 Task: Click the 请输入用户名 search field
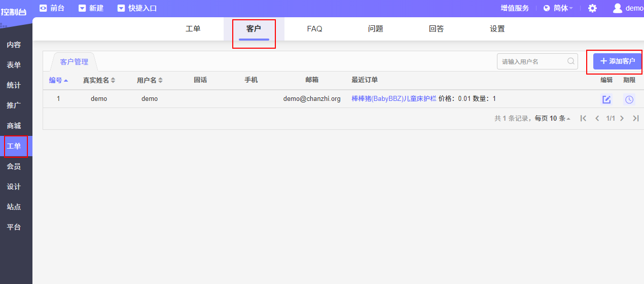click(x=532, y=61)
